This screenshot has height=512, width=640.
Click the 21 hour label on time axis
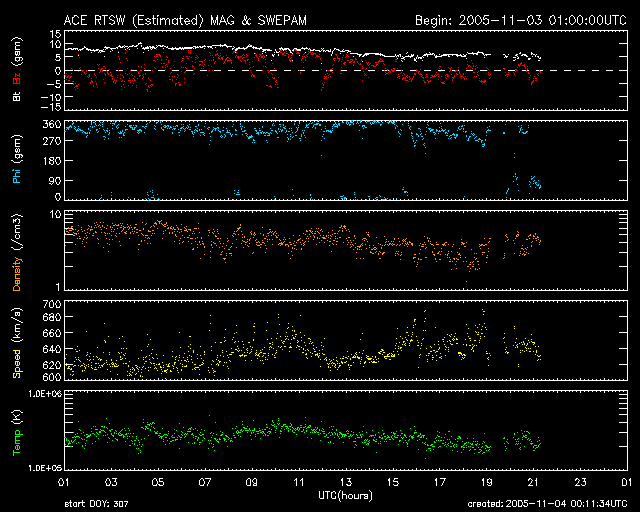coord(533,482)
